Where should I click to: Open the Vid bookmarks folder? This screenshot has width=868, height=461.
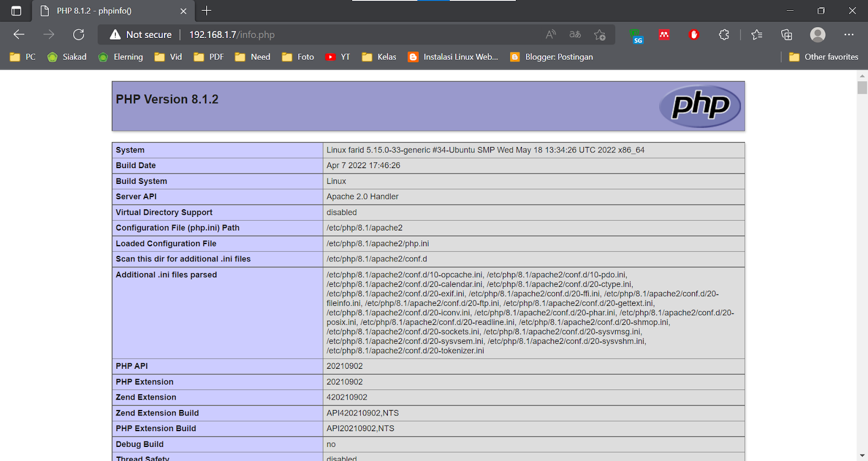click(x=168, y=57)
